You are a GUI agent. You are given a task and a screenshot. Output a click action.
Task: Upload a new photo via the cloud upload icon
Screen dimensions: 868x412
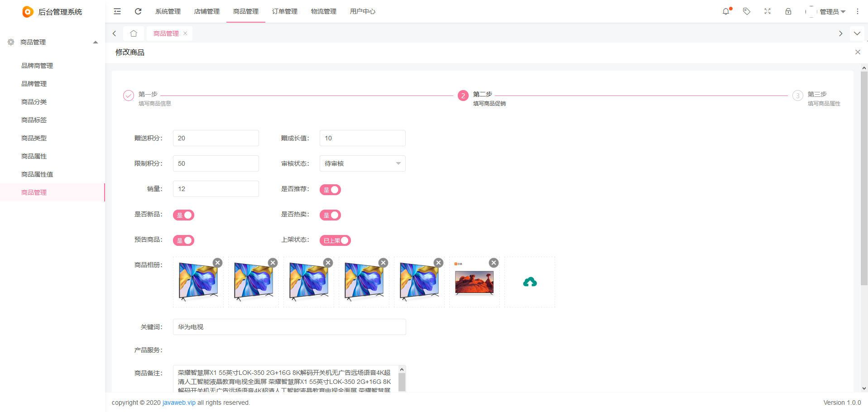530,282
